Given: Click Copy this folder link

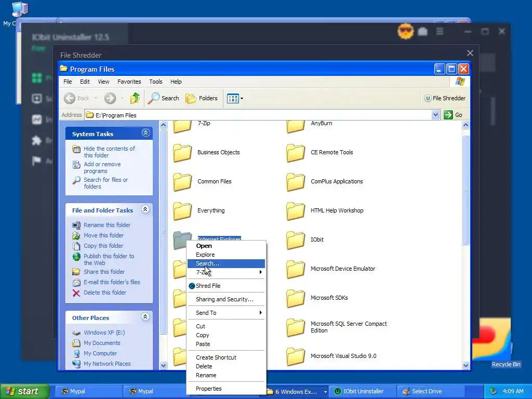Looking at the screenshot, I should [103, 246].
